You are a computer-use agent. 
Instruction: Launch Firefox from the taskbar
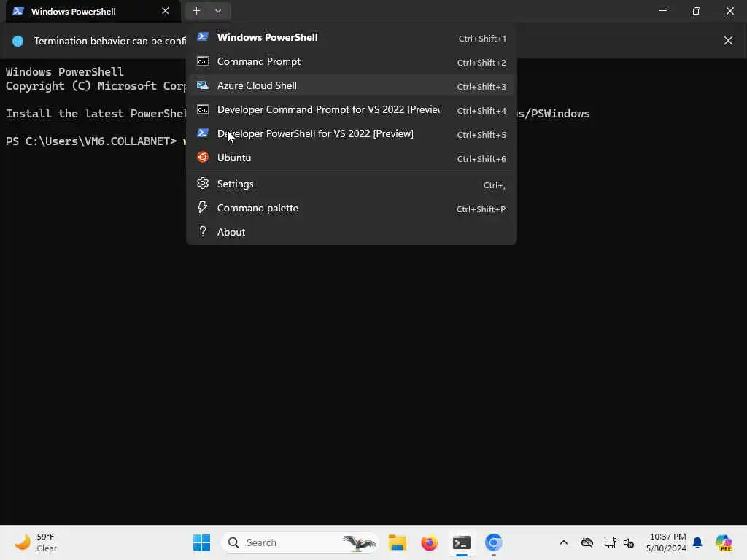pos(429,542)
